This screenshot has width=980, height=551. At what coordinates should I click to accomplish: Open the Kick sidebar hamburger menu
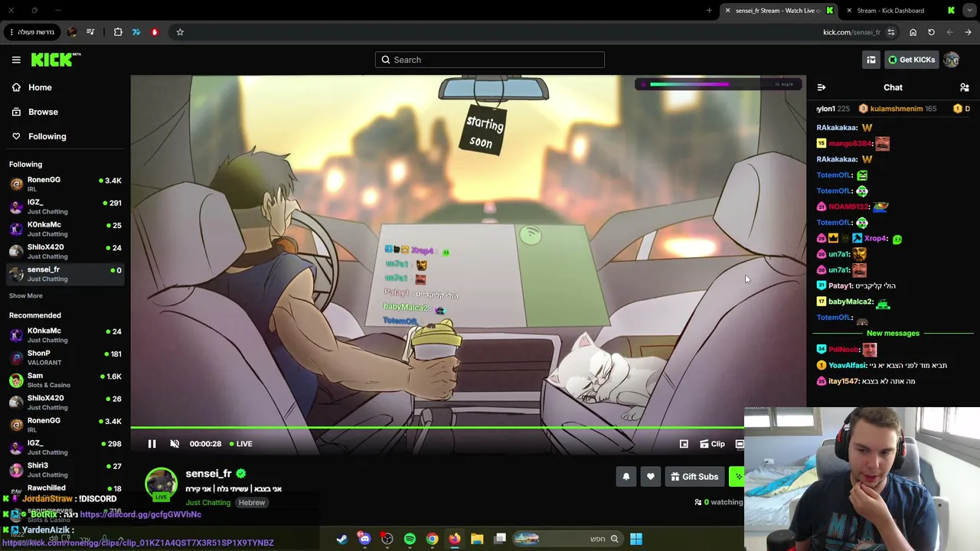(16, 60)
